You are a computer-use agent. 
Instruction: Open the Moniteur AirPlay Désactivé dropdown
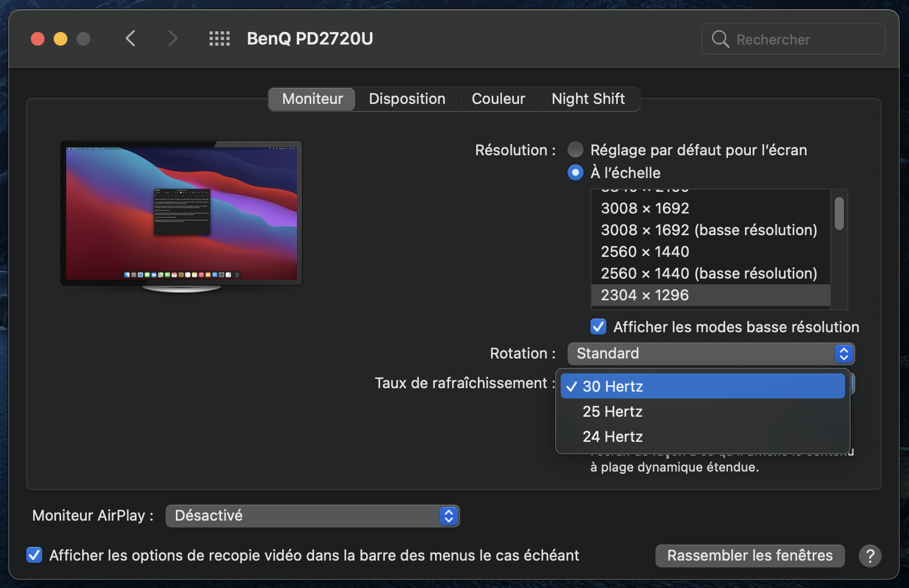(x=312, y=515)
